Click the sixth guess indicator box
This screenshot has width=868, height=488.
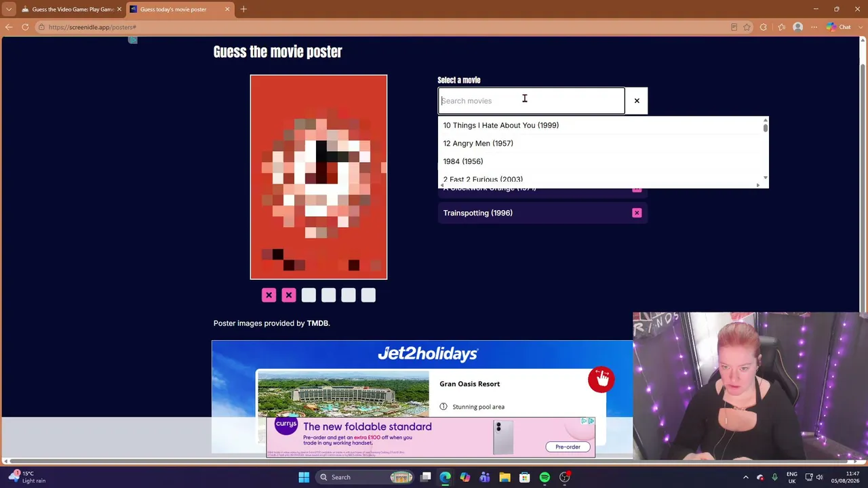pos(368,295)
